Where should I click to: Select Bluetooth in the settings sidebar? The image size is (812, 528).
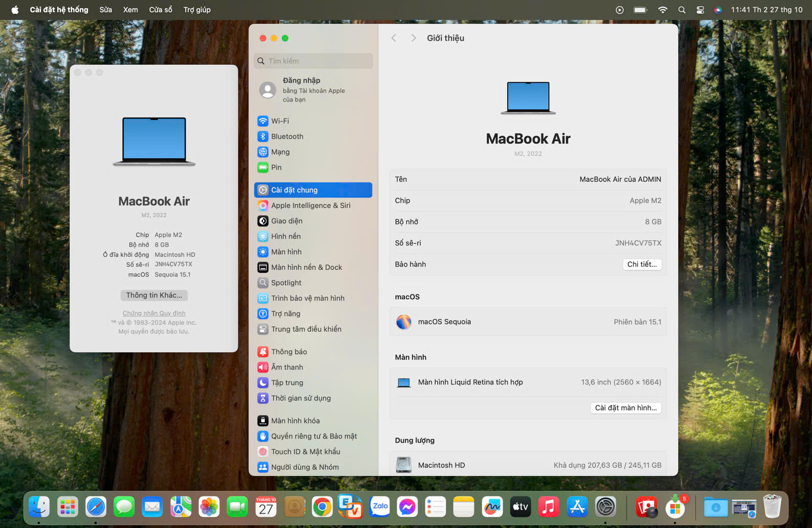pyautogui.click(x=287, y=136)
